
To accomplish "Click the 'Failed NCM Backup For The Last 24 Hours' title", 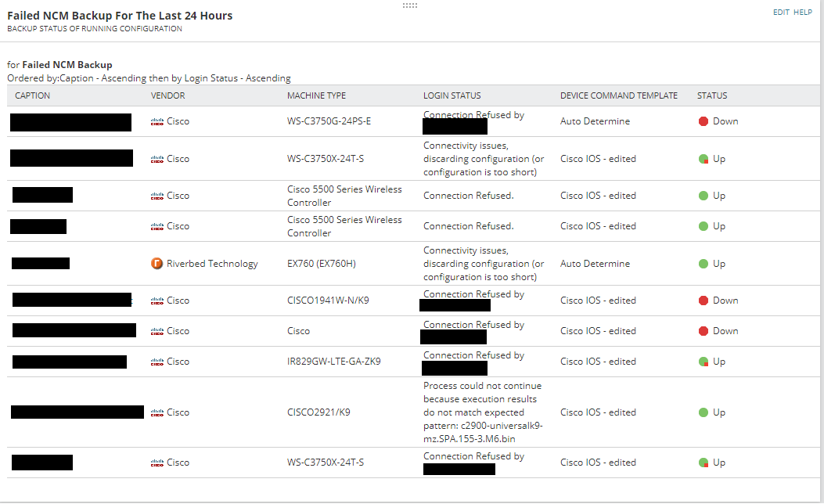I will click(x=120, y=16).
